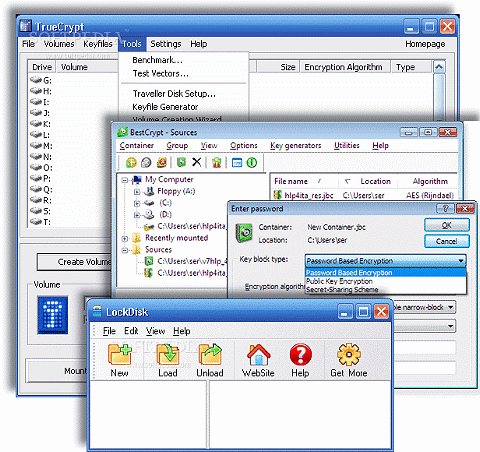Open the dropdown below the narrow-block combo box

pyautogui.click(x=451, y=326)
